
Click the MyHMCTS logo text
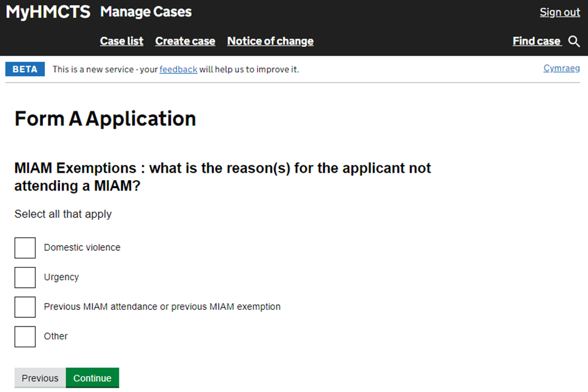[x=48, y=12]
